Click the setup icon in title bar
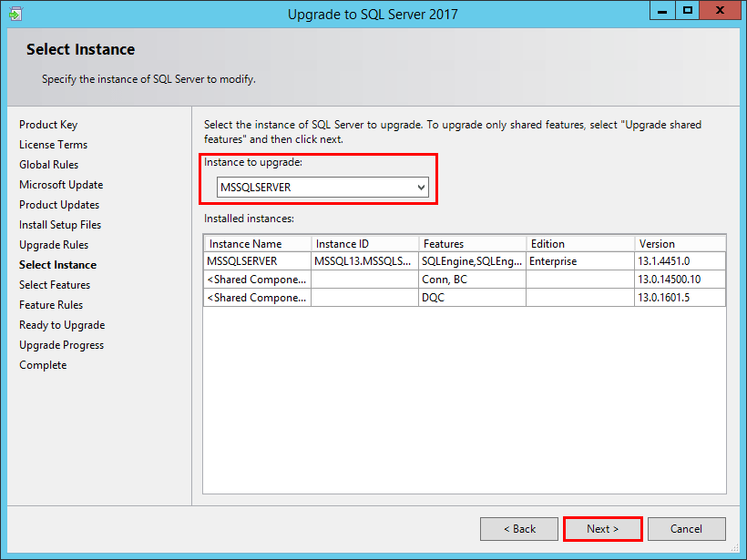 coord(15,14)
